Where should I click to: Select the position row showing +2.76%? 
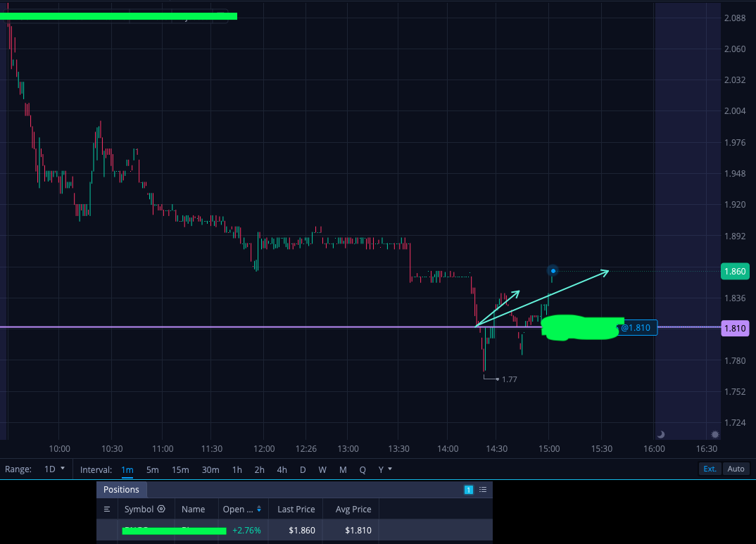[295, 530]
